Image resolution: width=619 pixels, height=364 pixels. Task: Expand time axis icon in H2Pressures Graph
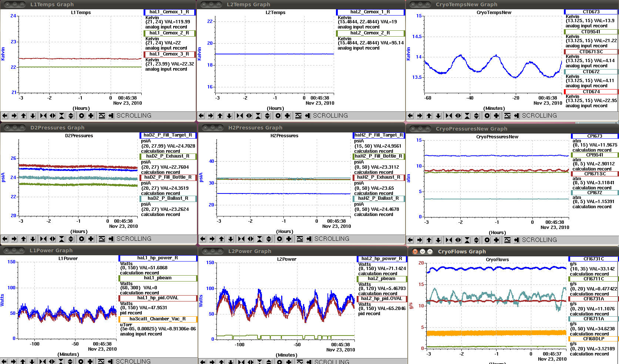click(250, 239)
